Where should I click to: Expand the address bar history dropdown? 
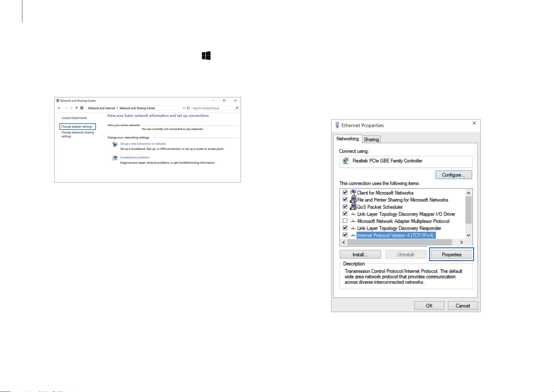184,108
